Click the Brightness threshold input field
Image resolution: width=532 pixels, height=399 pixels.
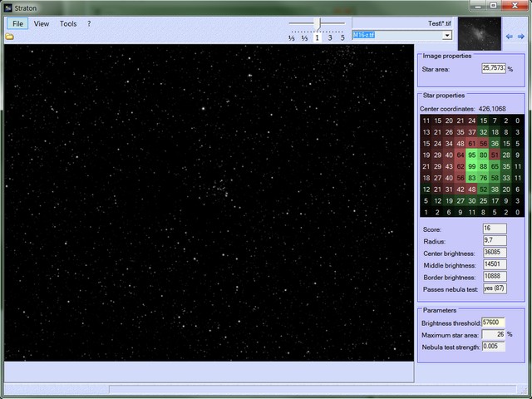tap(493, 323)
